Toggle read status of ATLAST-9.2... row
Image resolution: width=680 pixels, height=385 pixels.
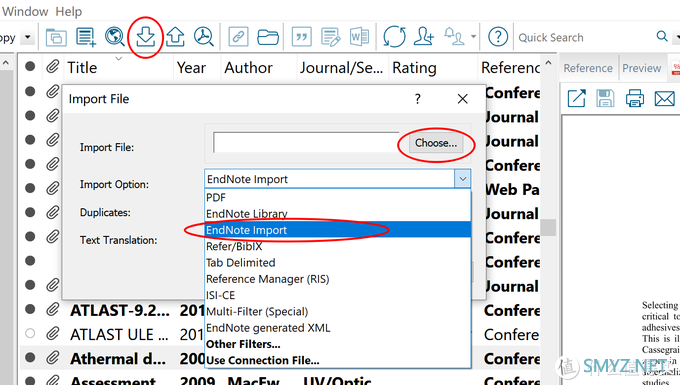coord(30,309)
